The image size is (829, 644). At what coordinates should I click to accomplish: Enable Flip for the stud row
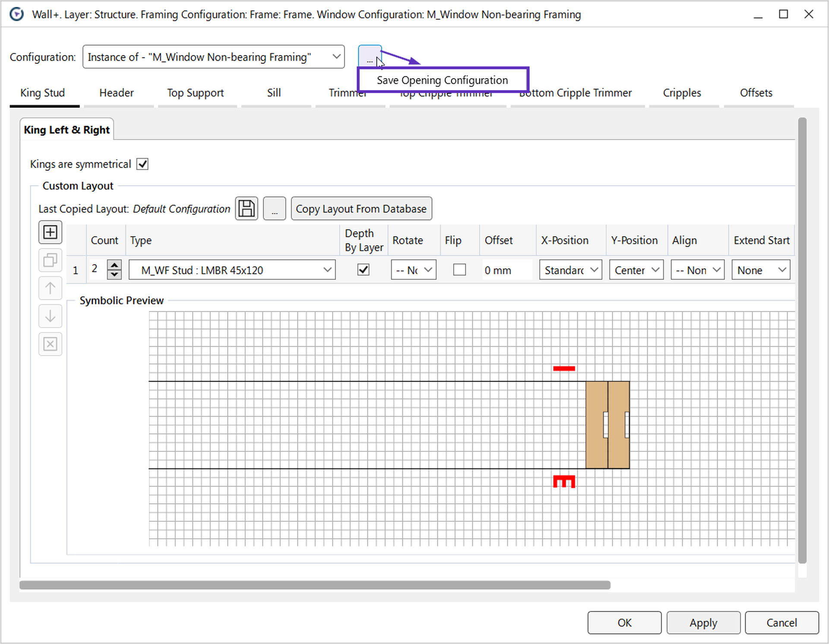459,270
